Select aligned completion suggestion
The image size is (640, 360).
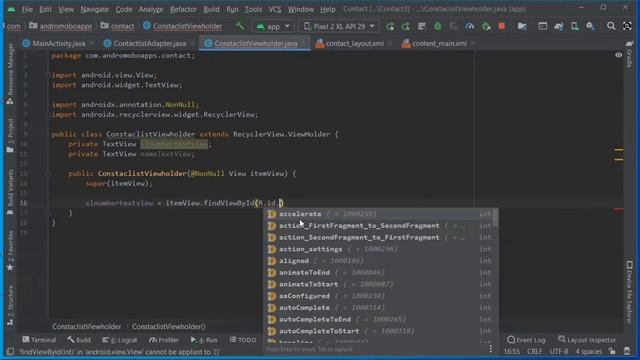(380, 261)
